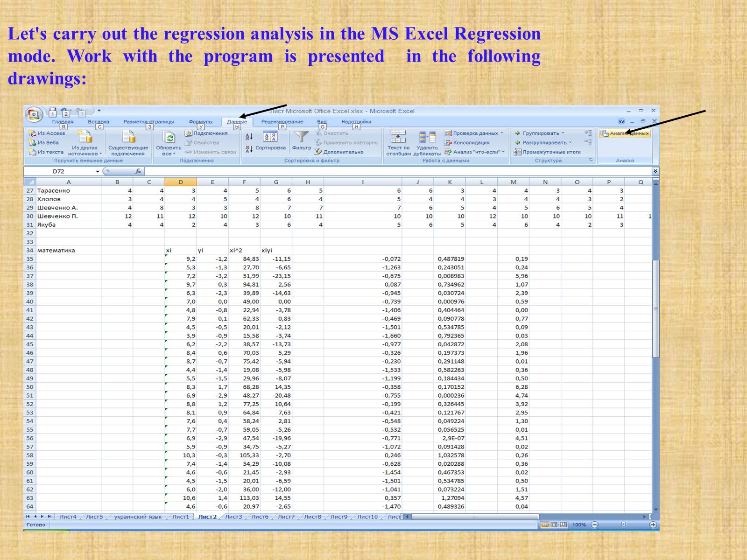Screen dimensions: 747x560
Task: Open the 'Структура' group dialog launcher
Action: [591, 161]
